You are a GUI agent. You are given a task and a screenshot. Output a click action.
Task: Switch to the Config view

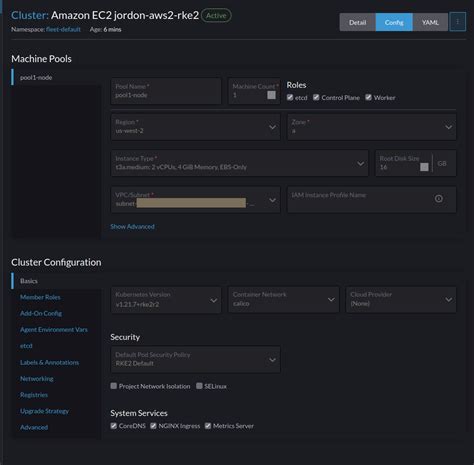394,22
